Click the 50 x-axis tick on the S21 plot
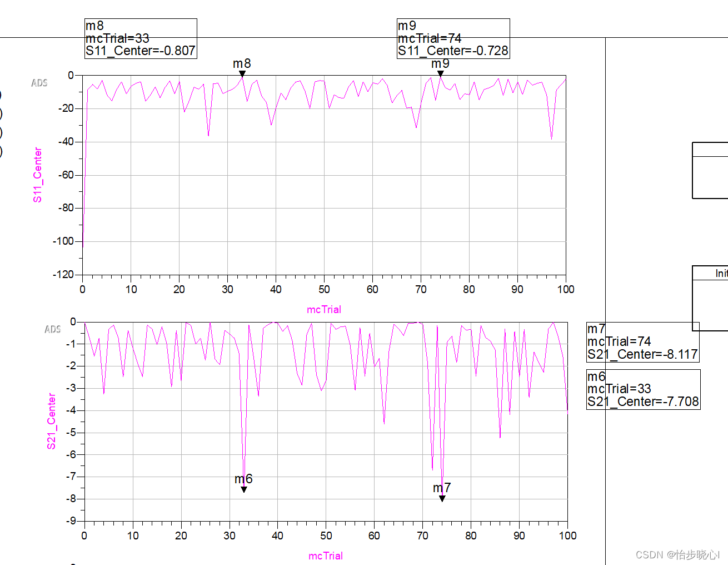Viewport: 728px width, 565px height. (326, 536)
